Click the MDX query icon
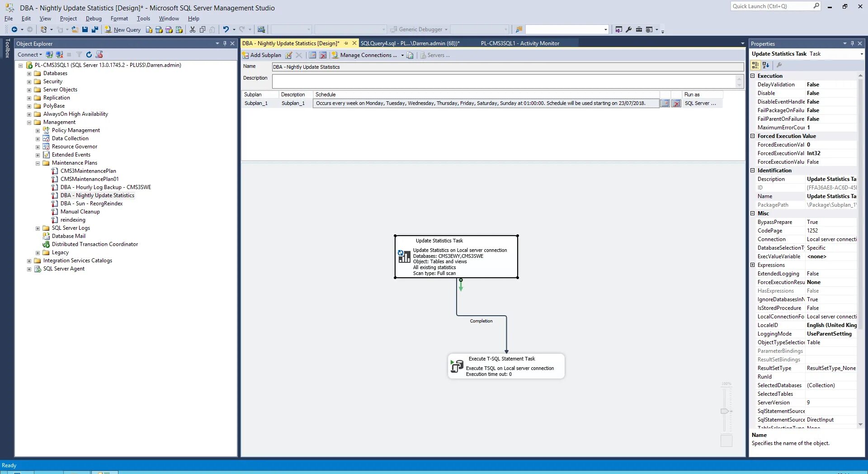The image size is (868, 474). coord(159,30)
